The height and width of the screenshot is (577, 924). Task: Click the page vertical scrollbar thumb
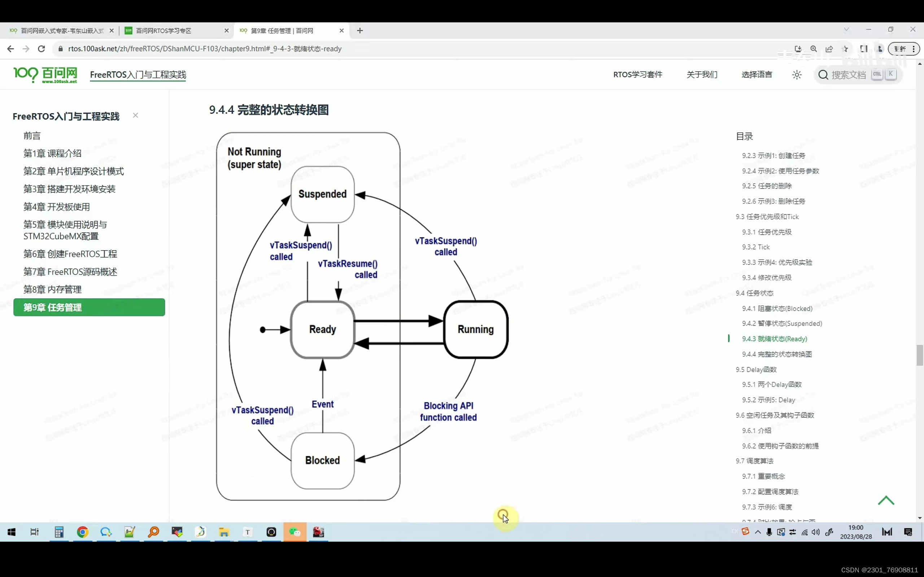click(x=919, y=355)
